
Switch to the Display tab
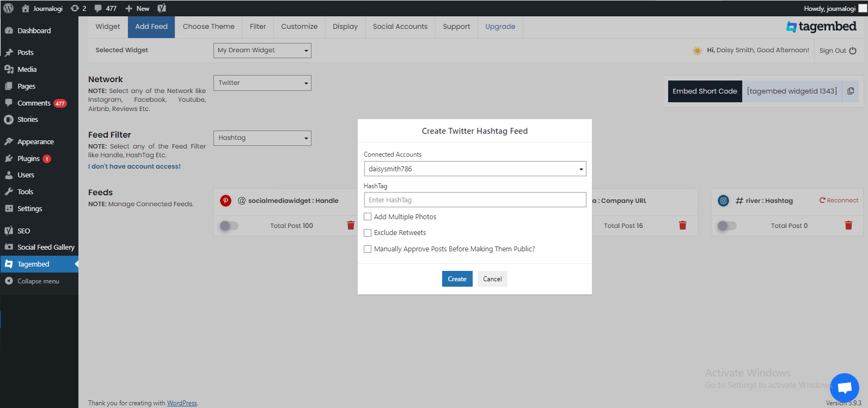(x=345, y=27)
